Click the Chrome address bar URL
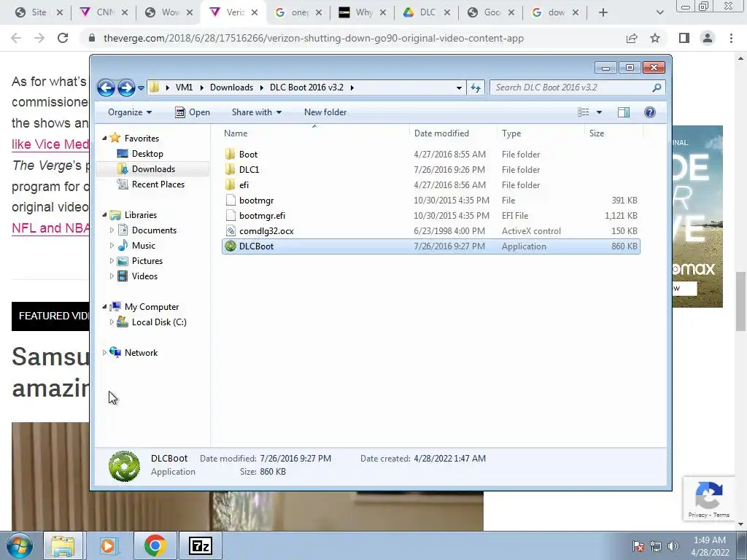Screen dimensions: 747x560 [x=314, y=38]
